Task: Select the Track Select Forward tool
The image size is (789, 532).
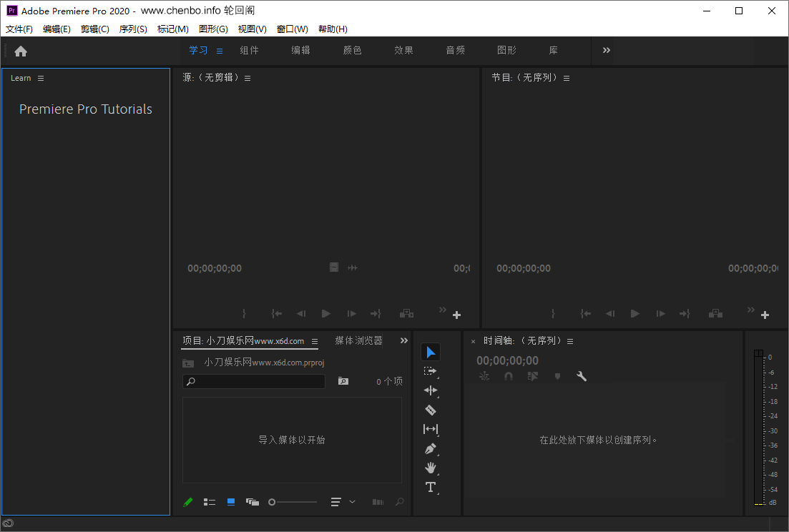Action: (430, 371)
